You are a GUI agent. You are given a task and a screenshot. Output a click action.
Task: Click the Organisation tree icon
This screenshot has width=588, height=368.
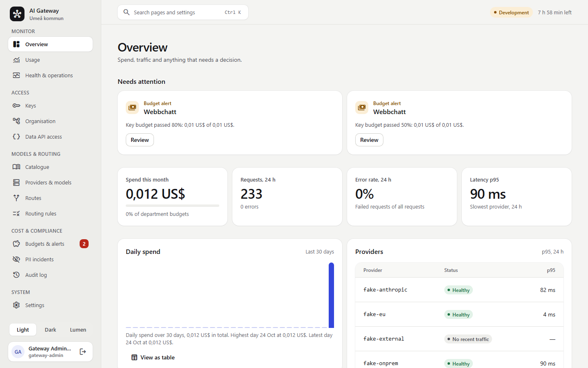(16, 121)
